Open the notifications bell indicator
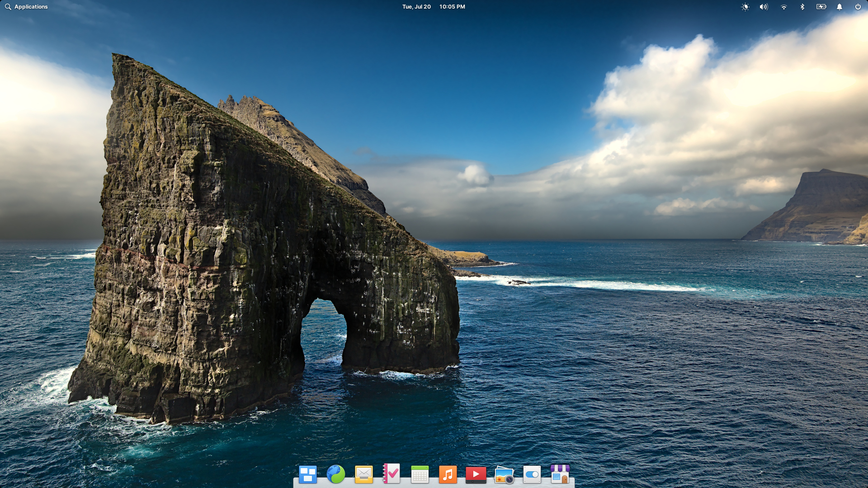 839,7
